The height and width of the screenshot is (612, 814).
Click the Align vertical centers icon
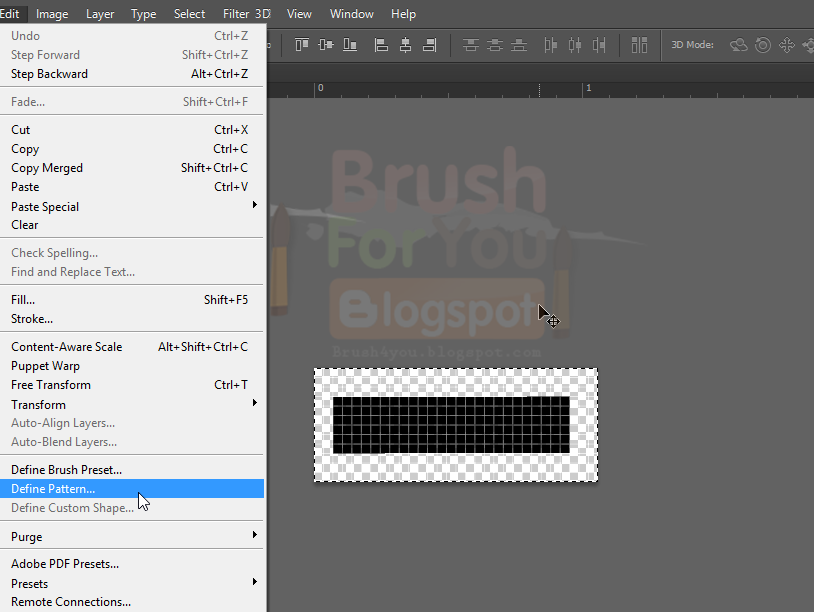325,45
